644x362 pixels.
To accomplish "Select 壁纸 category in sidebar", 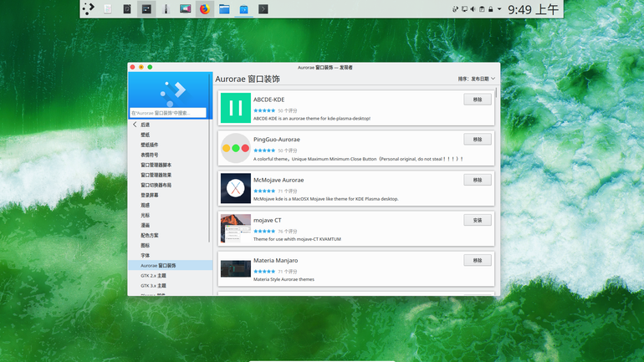I will click(145, 135).
